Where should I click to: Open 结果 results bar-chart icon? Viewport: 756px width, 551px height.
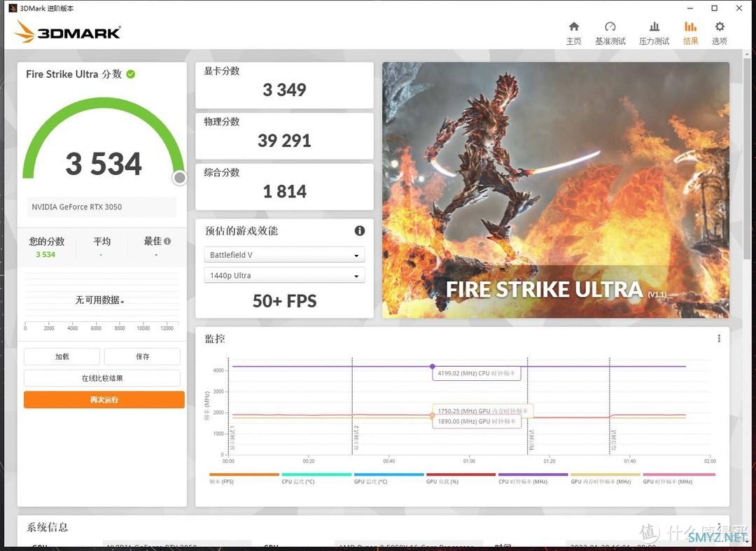690,27
